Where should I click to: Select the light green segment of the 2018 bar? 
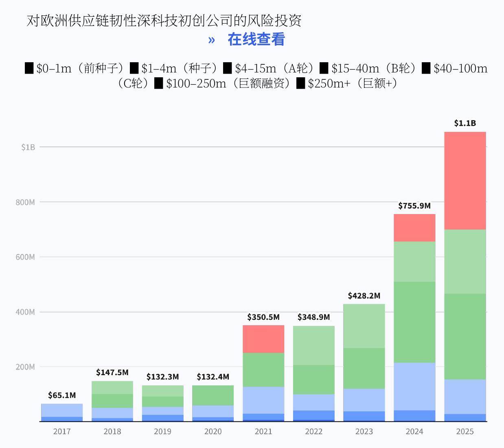pos(112,388)
